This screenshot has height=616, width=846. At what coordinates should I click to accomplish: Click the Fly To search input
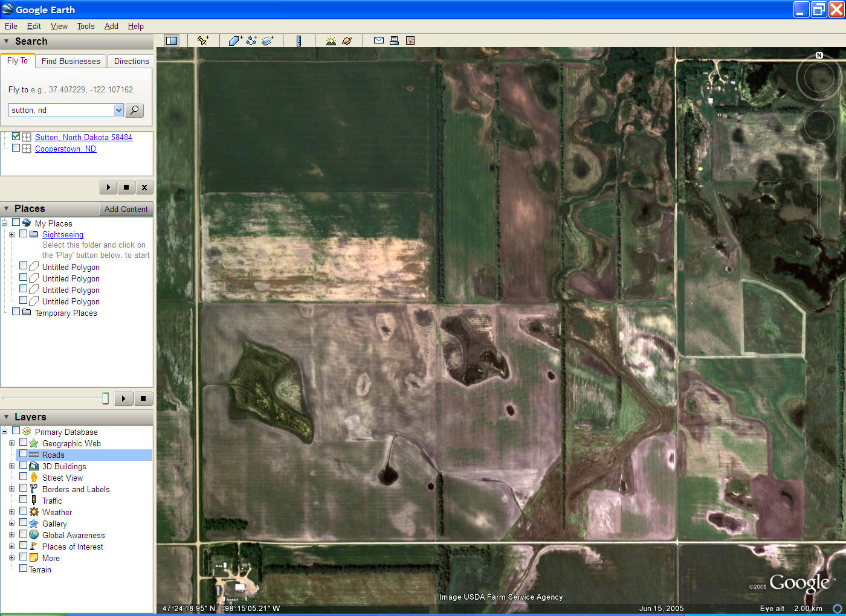61,110
